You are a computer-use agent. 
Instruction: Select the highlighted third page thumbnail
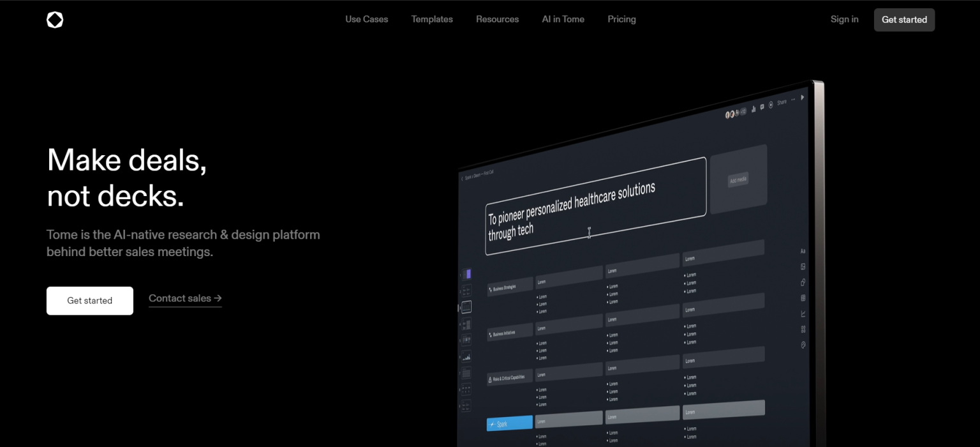466,307
